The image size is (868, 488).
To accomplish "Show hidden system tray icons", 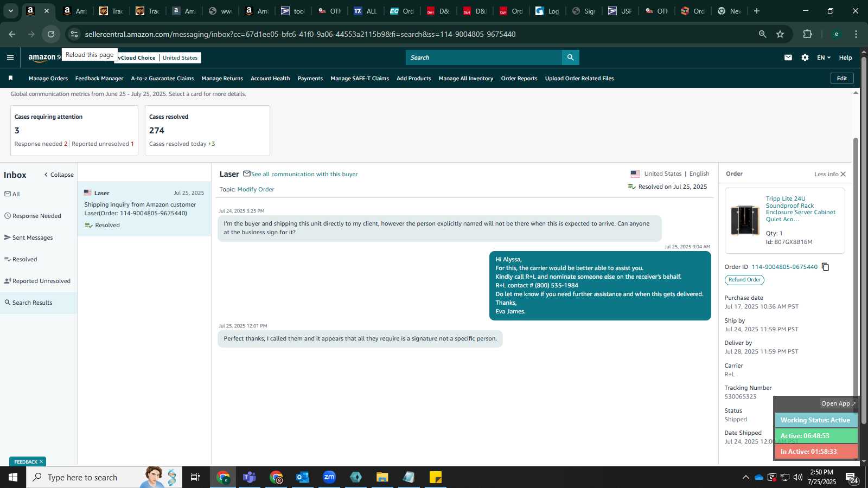I will point(745,477).
